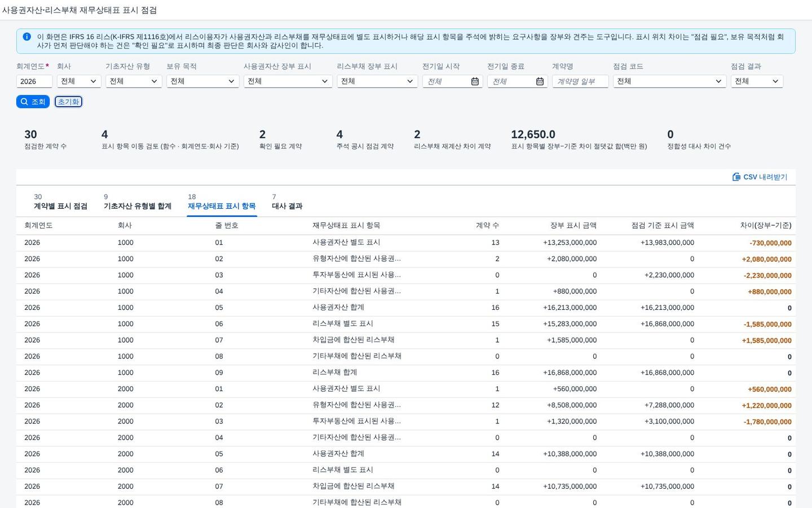This screenshot has width=812, height=508.
Task: Click the -1,780,000,000 difference value
Action: [767, 422]
